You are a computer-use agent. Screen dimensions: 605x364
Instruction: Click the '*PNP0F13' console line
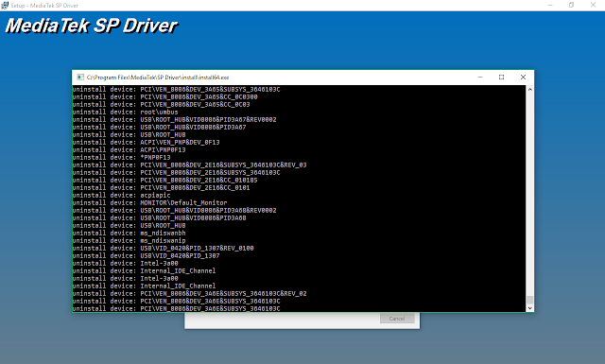click(122, 158)
